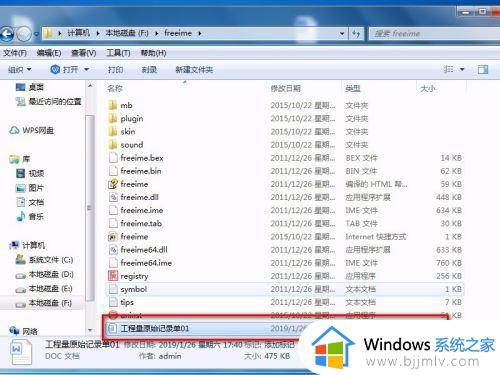This screenshot has width=500, height=375.
Task: Select the freeime.tab file icon
Action: (x=113, y=223)
